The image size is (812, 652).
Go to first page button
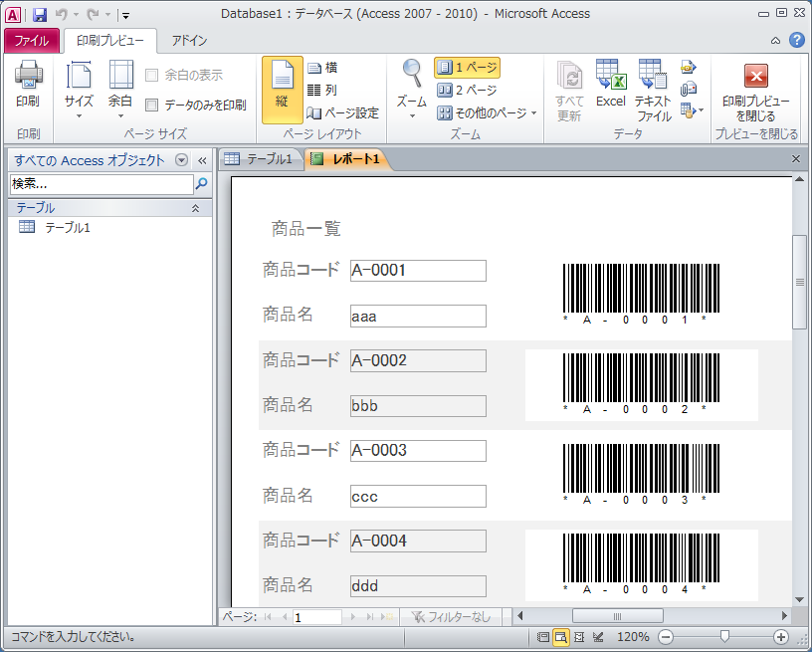click(x=268, y=617)
